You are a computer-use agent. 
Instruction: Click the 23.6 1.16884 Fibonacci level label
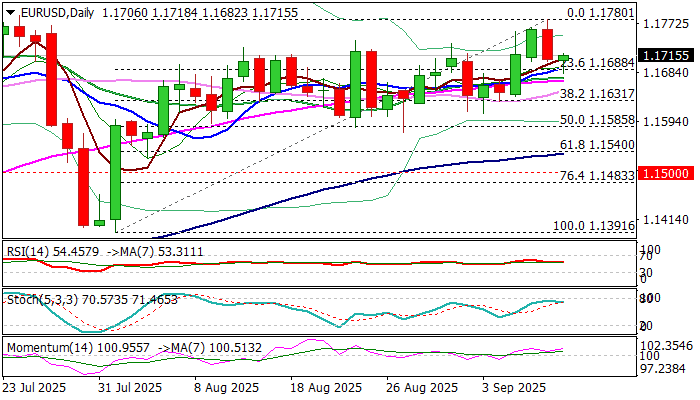[597, 63]
